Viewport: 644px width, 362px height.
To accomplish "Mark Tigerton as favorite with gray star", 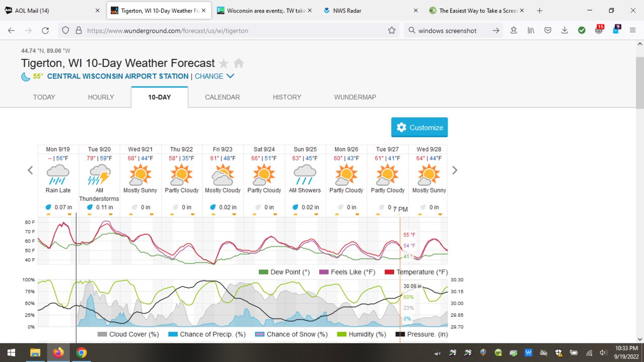I will 224,63.
